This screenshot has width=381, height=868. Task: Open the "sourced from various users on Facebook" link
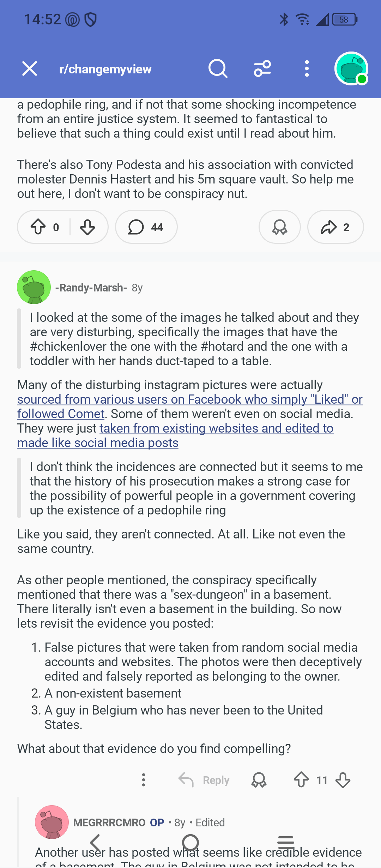(x=190, y=400)
